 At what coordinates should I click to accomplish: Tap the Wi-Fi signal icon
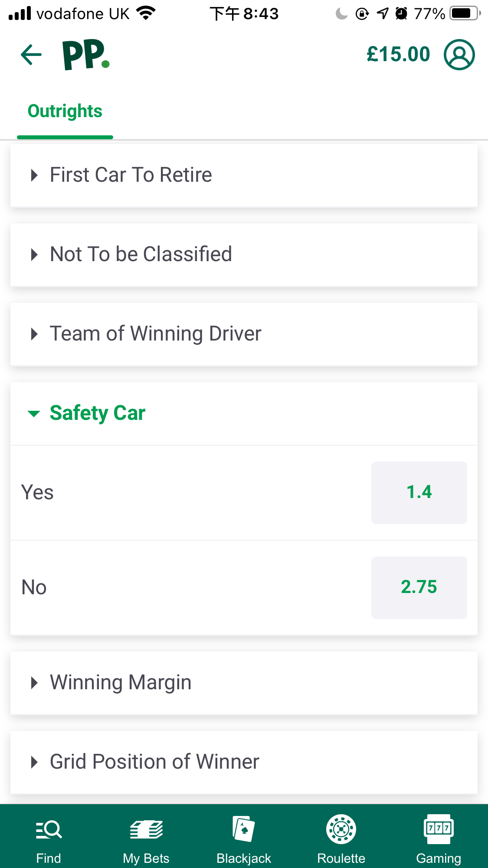(146, 13)
